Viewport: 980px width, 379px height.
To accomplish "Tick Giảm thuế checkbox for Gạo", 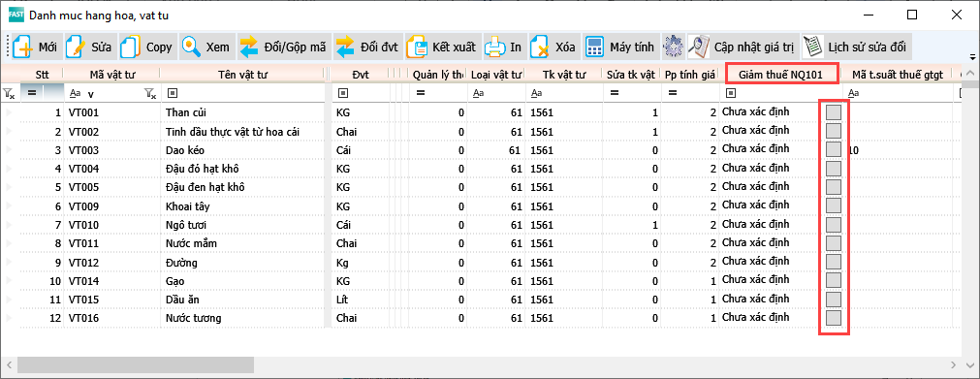I will point(834,280).
